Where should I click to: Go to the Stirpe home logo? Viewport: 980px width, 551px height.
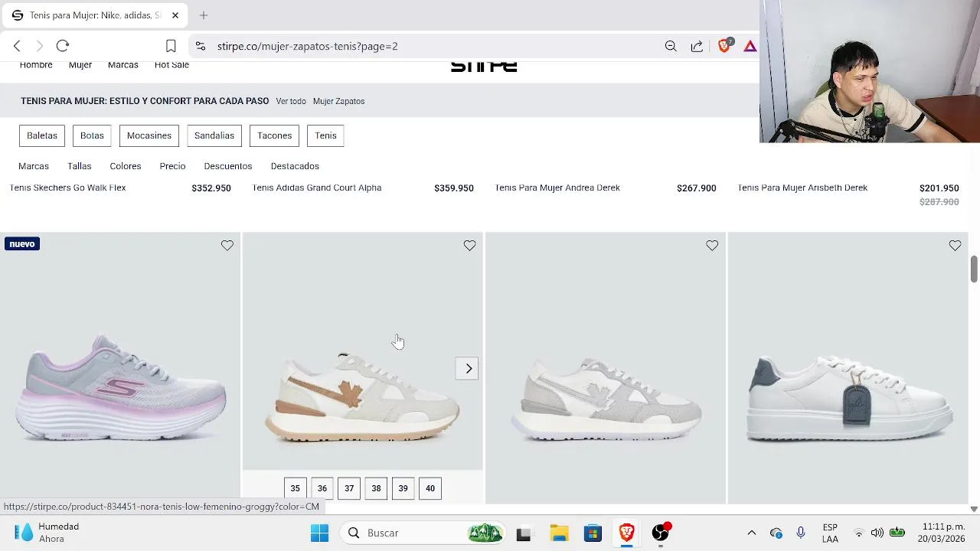pyautogui.click(x=484, y=67)
